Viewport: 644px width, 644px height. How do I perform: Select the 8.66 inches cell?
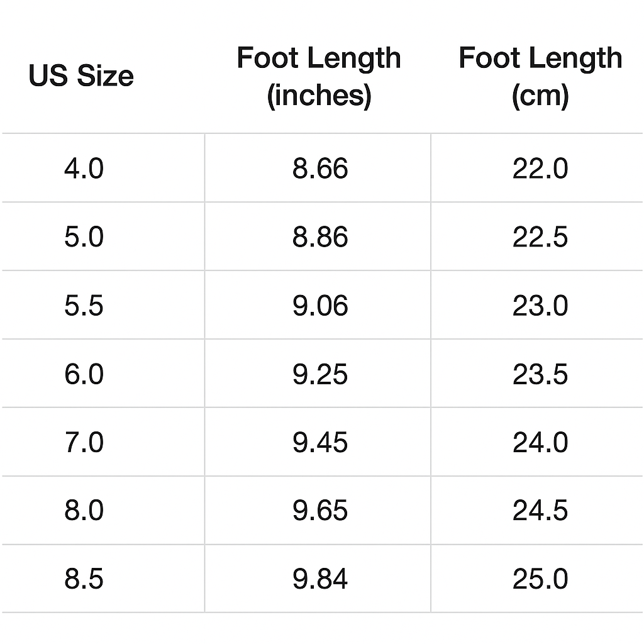(319, 169)
